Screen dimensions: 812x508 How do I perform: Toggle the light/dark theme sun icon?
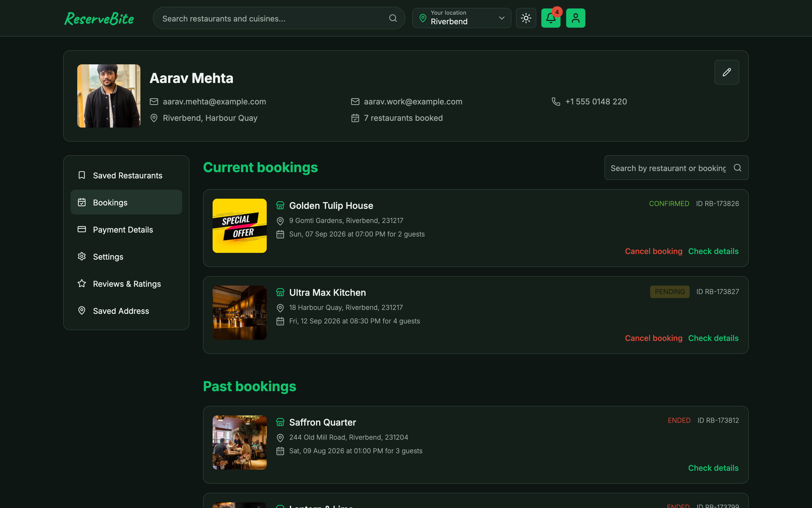(526, 18)
